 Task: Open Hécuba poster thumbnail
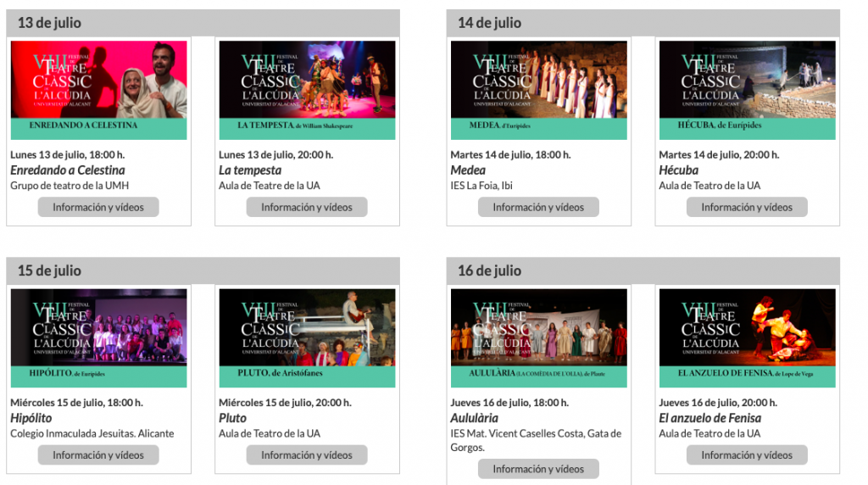[748, 90]
